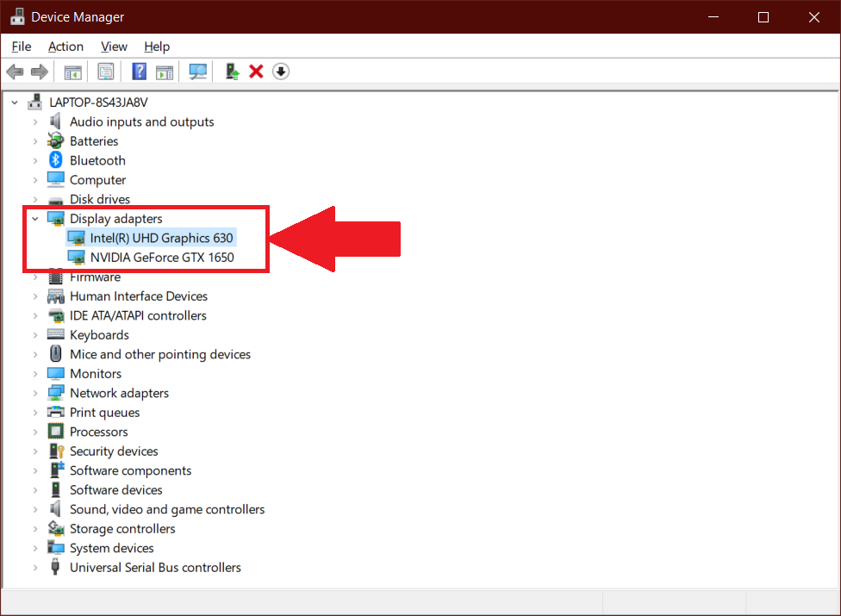This screenshot has height=616, width=841.
Task: Click the blue Help question mark icon
Action: (x=139, y=72)
